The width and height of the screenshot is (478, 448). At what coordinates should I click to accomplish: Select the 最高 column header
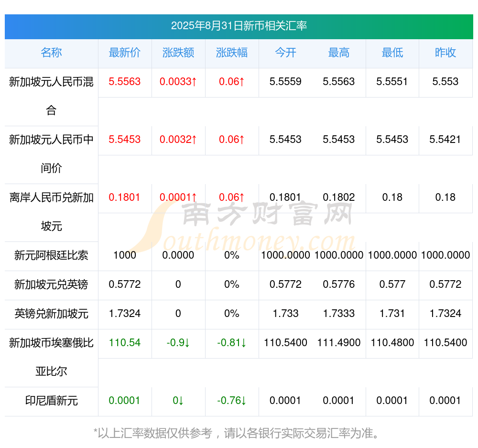pos(339,53)
